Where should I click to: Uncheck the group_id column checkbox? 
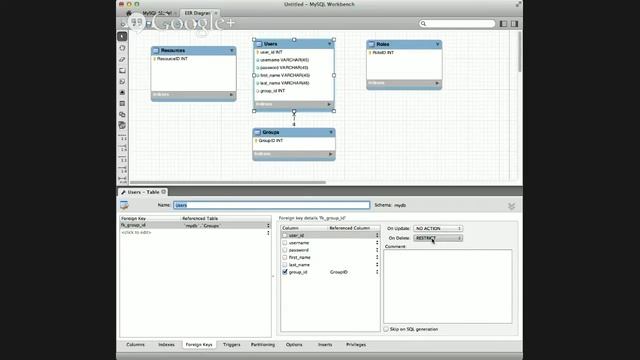(x=285, y=272)
